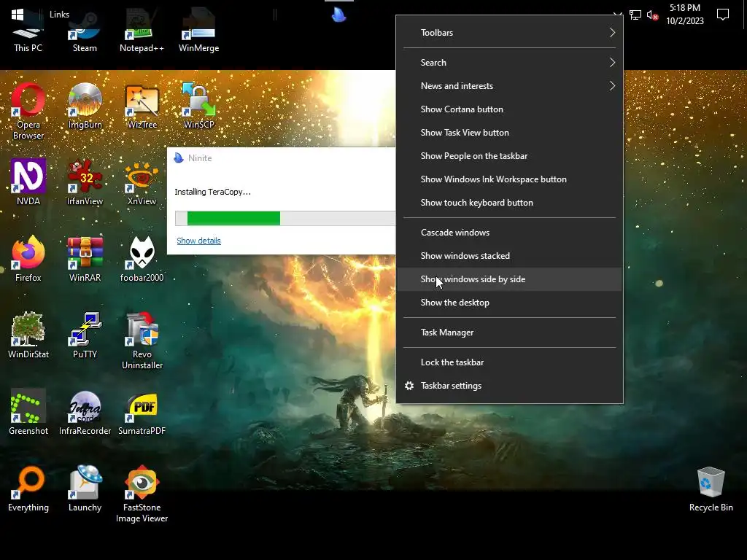Select the Everything search shortcut
This screenshot has height=560, width=747.
[28, 489]
